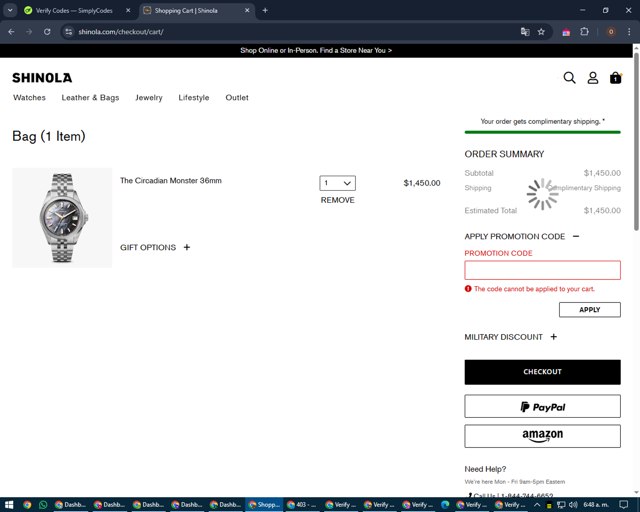
Task: Pay with Amazon button
Action: 542,436
